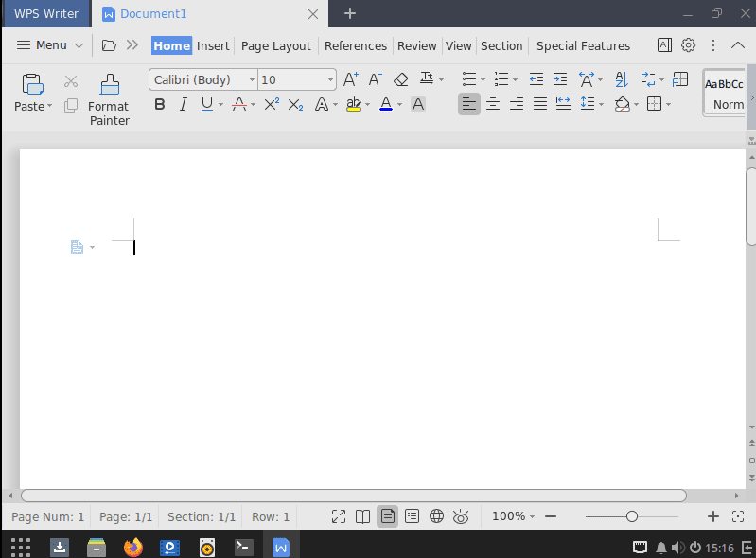The height and width of the screenshot is (558, 756).
Task: Expand bullet list dropdown arrow
Action: 483,79
